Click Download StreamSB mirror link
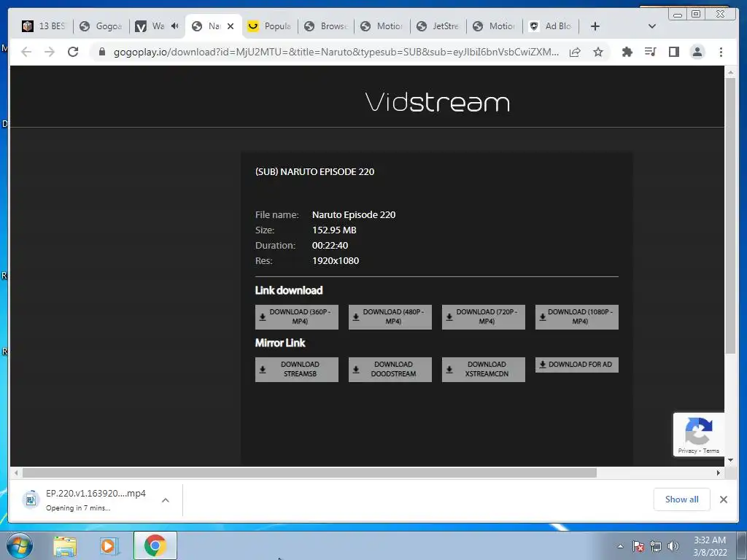Viewport: 747px width, 560px height. pos(297,369)
